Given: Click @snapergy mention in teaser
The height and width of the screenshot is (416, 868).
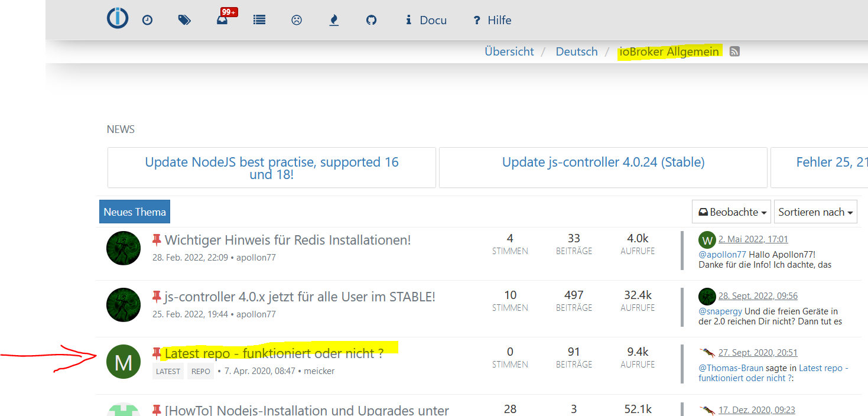Looking at the screenshot, I should 720,311.
